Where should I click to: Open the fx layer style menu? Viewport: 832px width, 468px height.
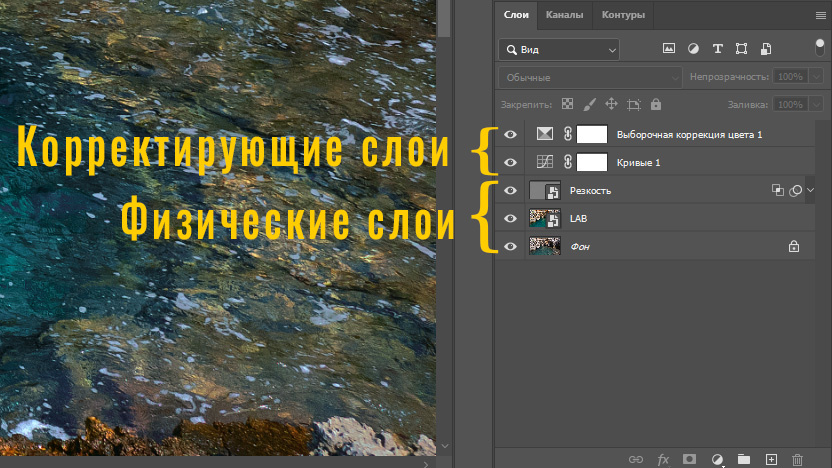(x=663, y=460)
